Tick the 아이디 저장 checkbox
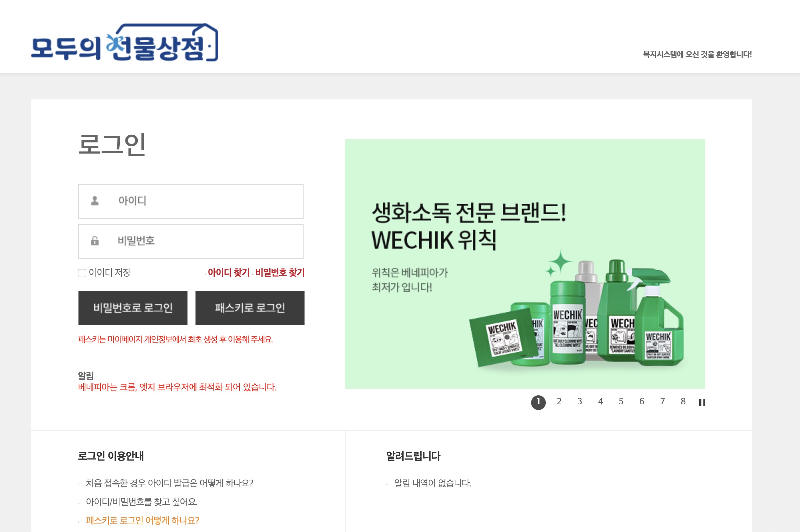This screenshot has height=532, width=800. click(82, 273)
